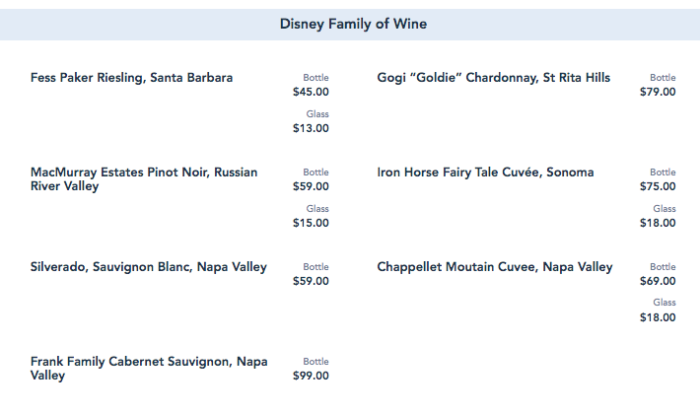The image size is (700, 414).
Task: Select Silverado, Sauvignon Blanc, Napa Valley
Action: tap(149, 267)
